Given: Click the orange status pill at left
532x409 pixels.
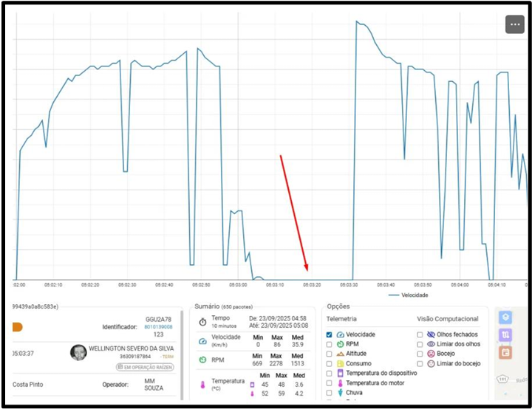Looking at the screenshot, I should point(17,326).
